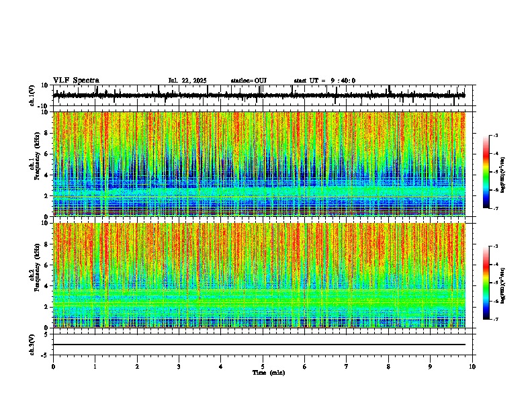The image size is (532, 411).
Task: Click the "-7" label on ch.2 color scale
Action: click(x=496, y=319)
